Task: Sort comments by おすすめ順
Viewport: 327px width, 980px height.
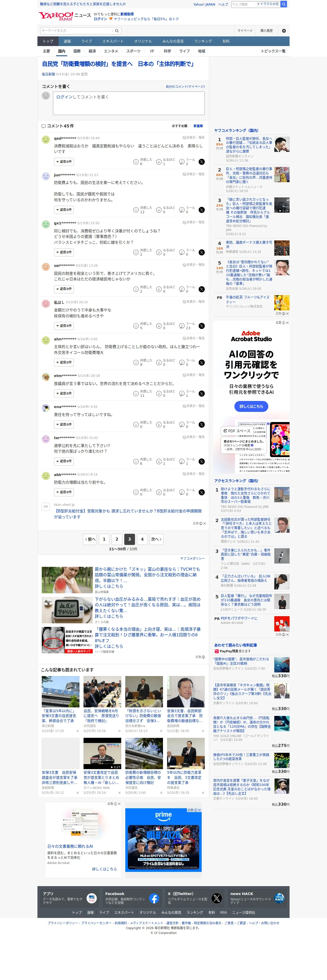Action: (179, 126)
